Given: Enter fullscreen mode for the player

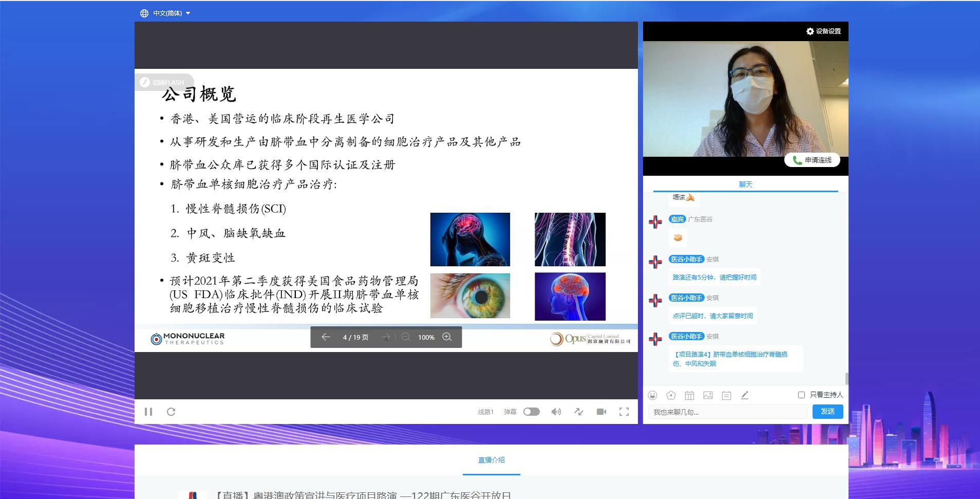Looking at the screenshot, I should point(624,412).
